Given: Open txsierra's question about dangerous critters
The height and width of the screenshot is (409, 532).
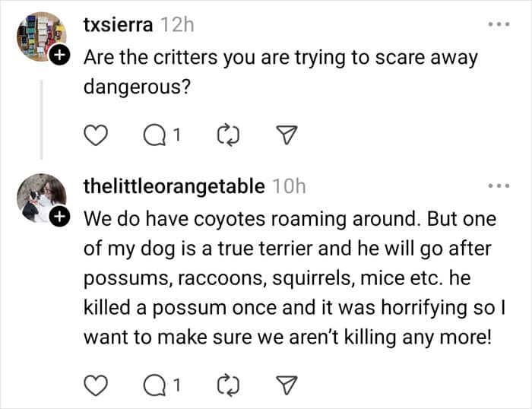Looking at the screenshot, I should point(280,71).
